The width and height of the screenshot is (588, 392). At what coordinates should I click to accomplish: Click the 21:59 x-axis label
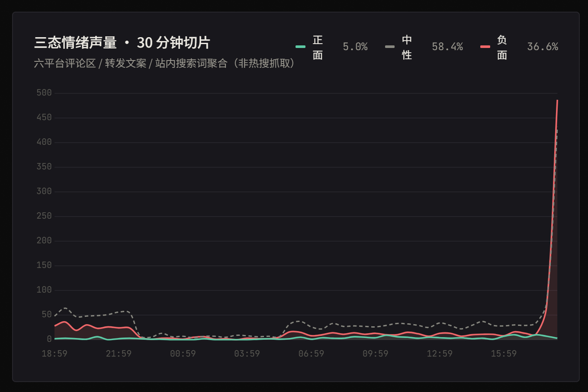point(119,354)
